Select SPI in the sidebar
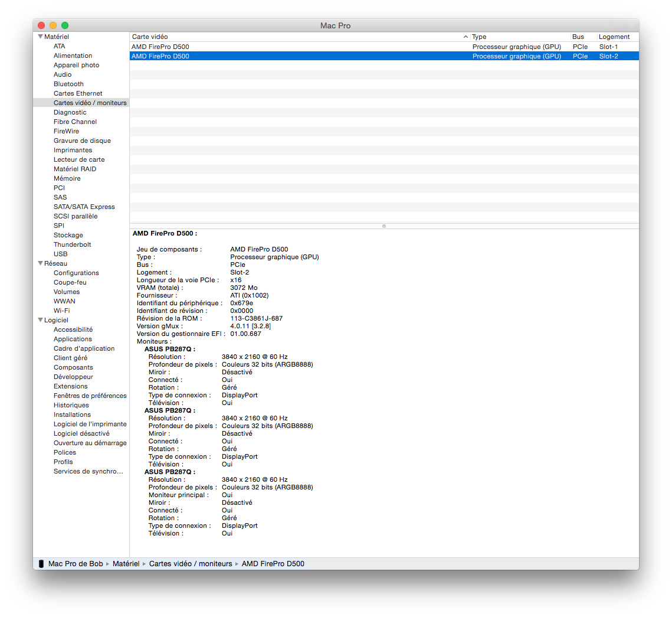 pyautogui.click(x=59, y=226)
